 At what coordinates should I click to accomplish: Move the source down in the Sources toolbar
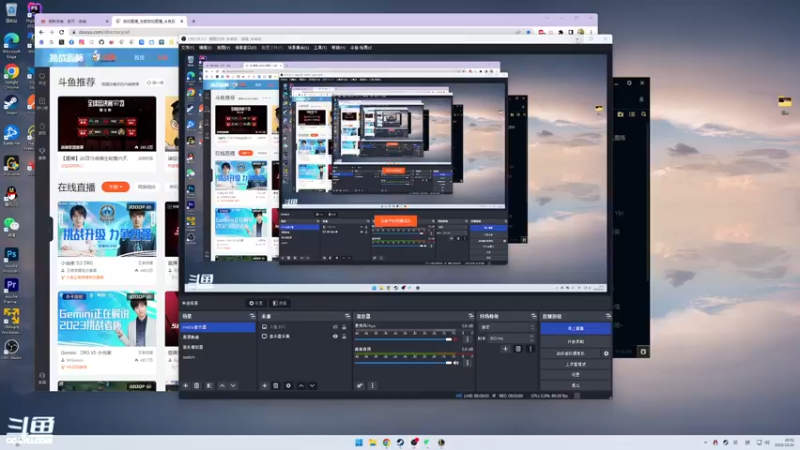tap(312, 386)
